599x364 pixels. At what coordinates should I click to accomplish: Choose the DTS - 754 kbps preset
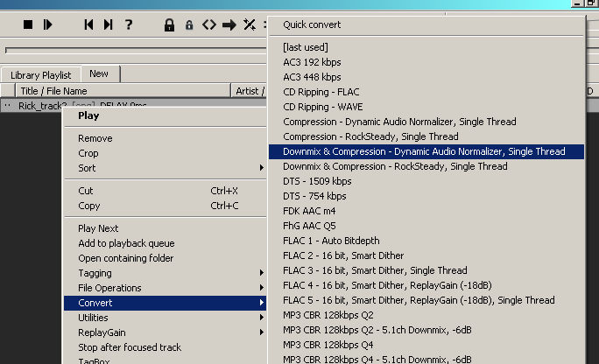tap(426, 196)
